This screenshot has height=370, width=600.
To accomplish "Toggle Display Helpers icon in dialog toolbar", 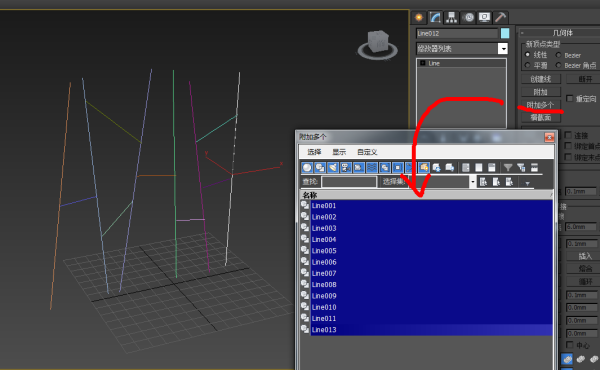I will click(x=359, y=168).
